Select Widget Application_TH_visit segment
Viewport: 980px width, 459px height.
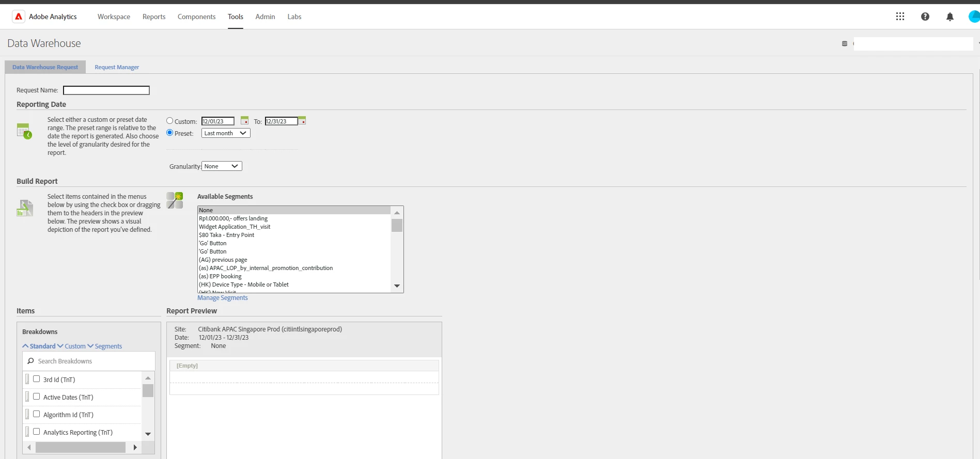[x=294, y=227]
